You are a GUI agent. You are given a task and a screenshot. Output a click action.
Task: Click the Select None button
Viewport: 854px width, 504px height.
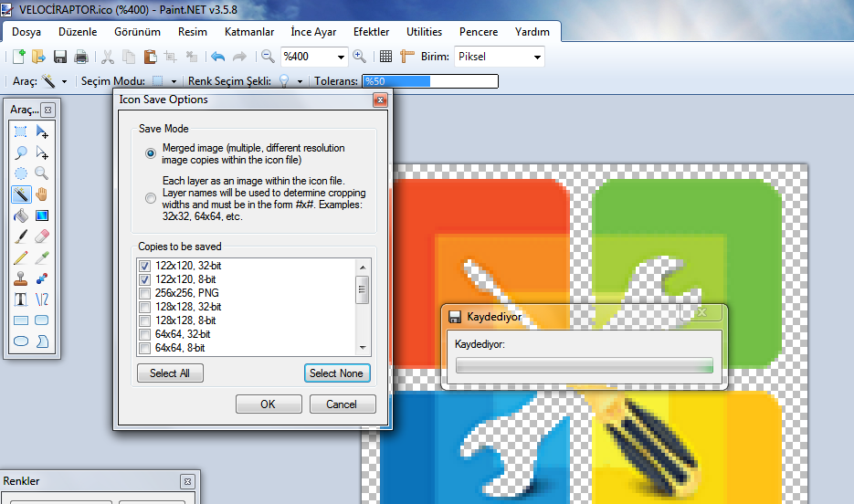[337, 373]
